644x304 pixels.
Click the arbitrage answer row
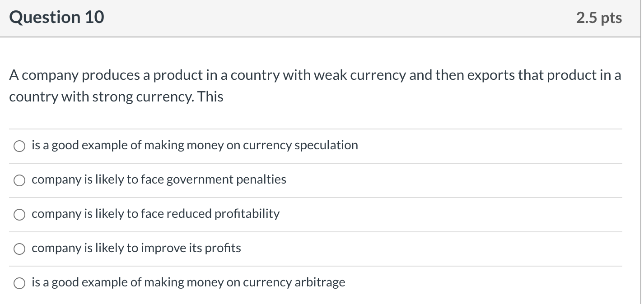click(x=188, y=283)
